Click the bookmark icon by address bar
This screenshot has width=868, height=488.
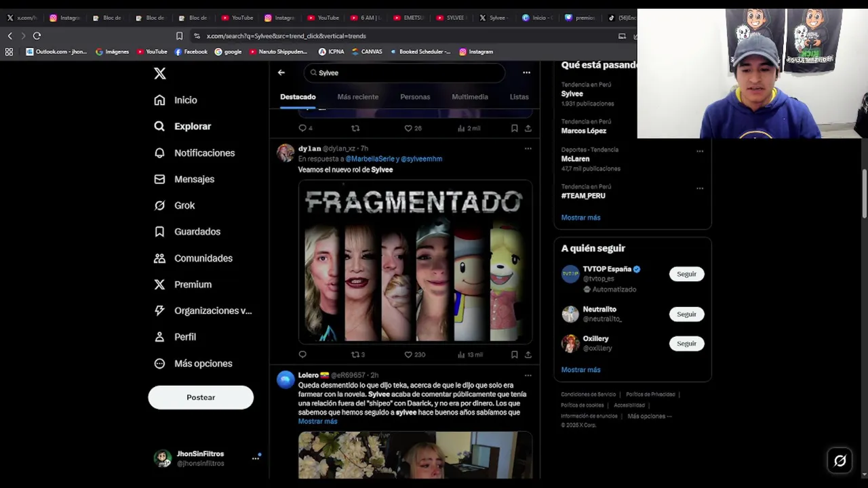coord(179,36)
